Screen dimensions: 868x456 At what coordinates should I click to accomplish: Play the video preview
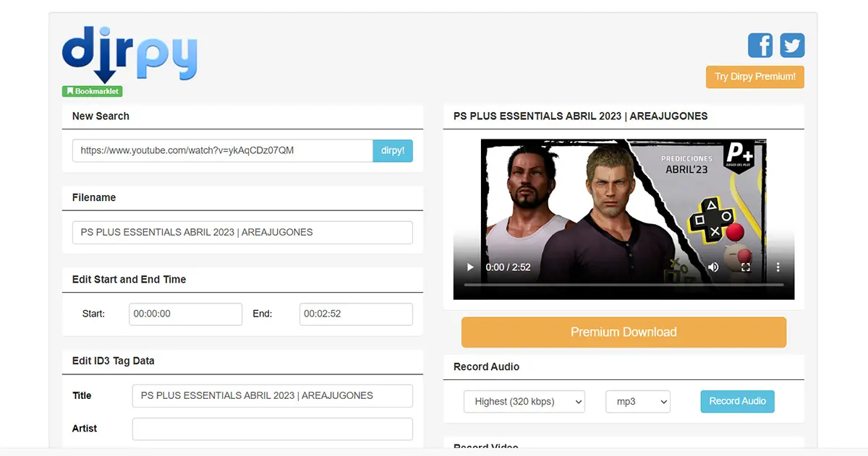[x=470, y=267]
